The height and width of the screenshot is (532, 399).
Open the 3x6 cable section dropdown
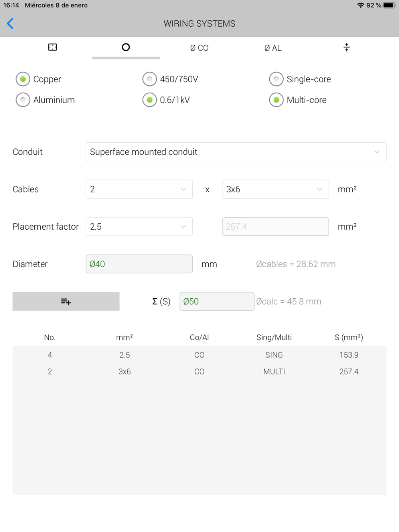tap(275, 189)
